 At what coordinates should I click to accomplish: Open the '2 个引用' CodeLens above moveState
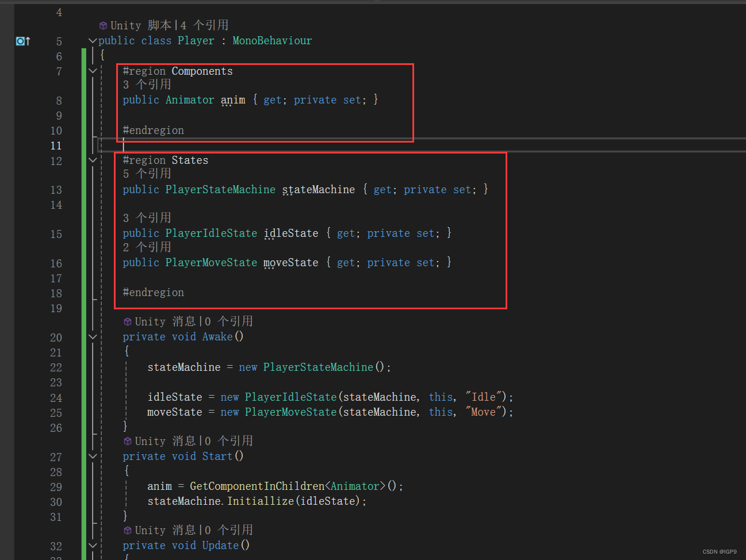click(147, 247)
